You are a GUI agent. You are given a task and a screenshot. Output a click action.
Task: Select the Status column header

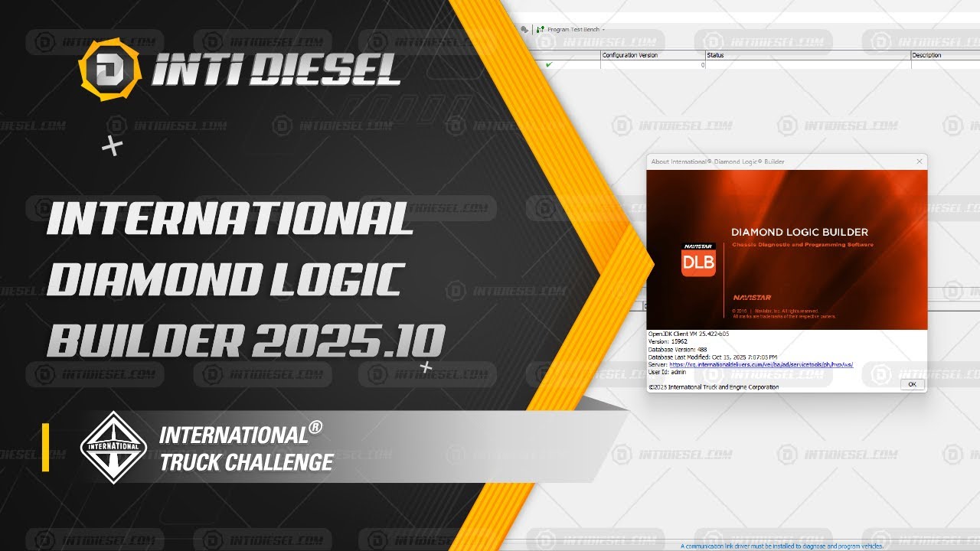808,55
